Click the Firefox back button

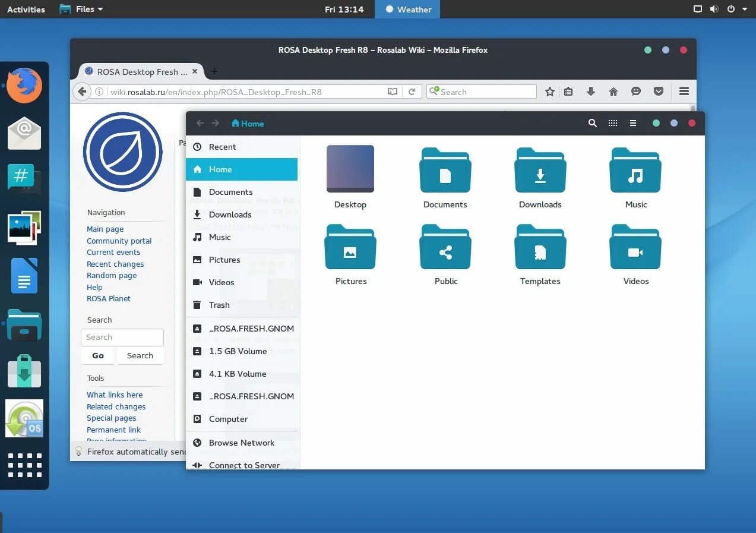tap(82, 92)
